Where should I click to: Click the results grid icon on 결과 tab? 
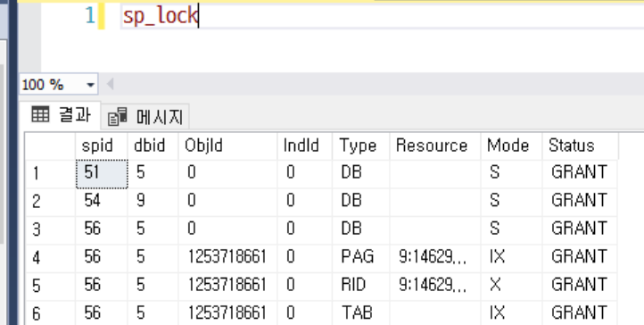click(40, 114)
